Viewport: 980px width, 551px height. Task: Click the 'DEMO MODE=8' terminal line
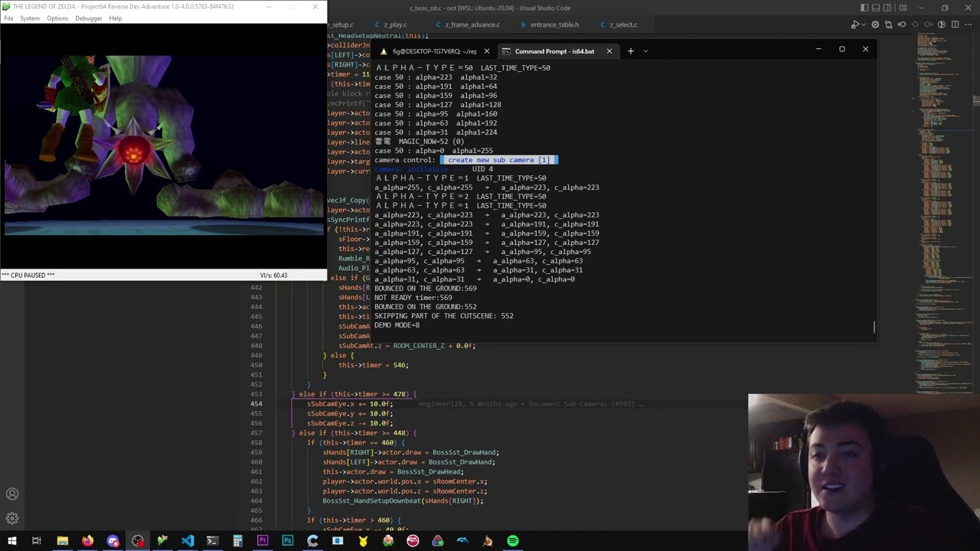(397, 324)
